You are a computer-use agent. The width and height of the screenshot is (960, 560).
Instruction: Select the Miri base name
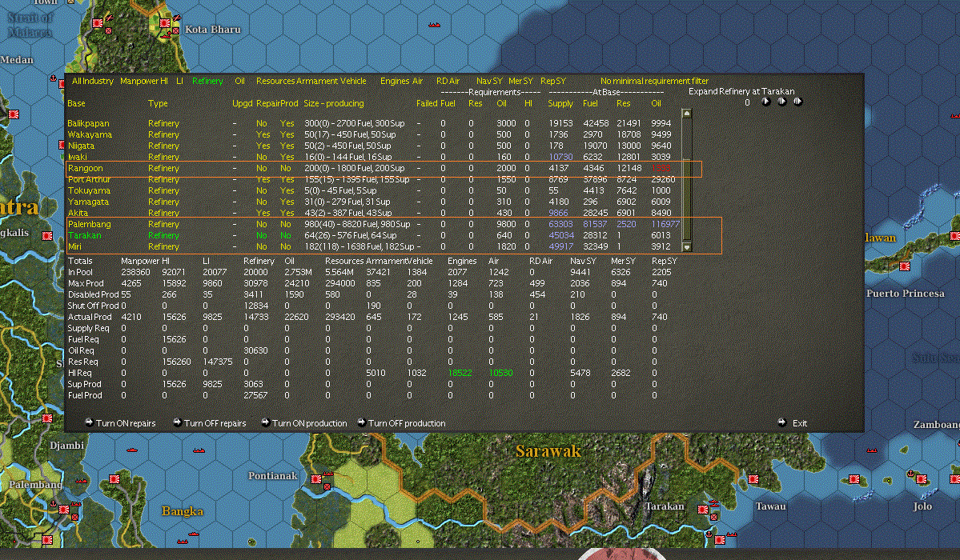click(74, 246)
